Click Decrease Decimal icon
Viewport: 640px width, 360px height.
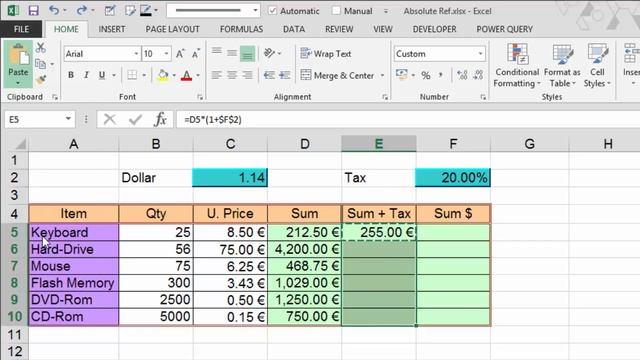[x=478, y=75]
